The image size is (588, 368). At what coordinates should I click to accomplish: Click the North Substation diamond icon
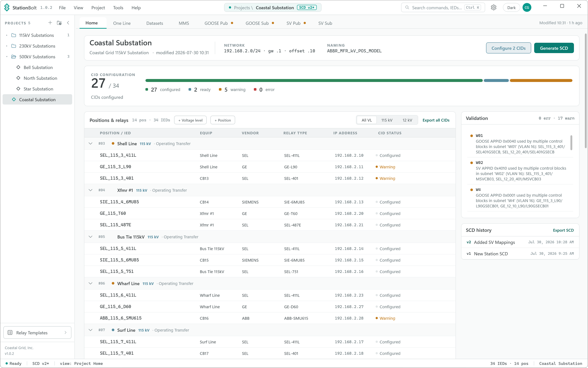18,78
